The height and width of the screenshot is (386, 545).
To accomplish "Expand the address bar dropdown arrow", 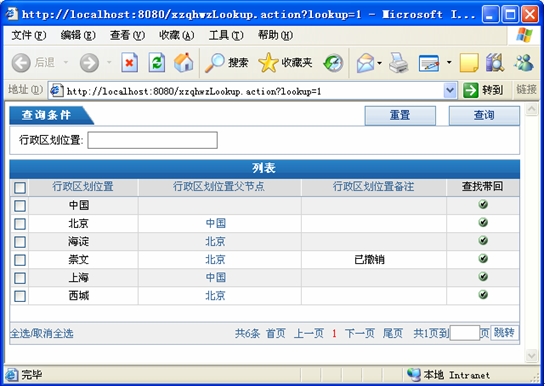I will pos(450,91).
